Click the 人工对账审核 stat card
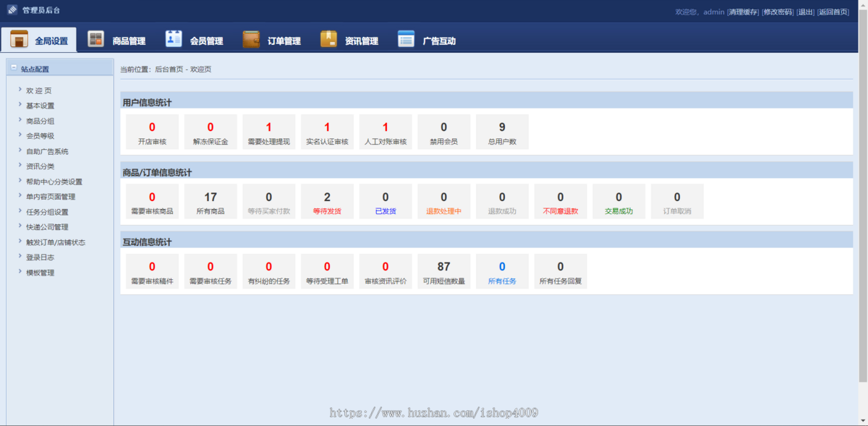 [x=386, y=132]
